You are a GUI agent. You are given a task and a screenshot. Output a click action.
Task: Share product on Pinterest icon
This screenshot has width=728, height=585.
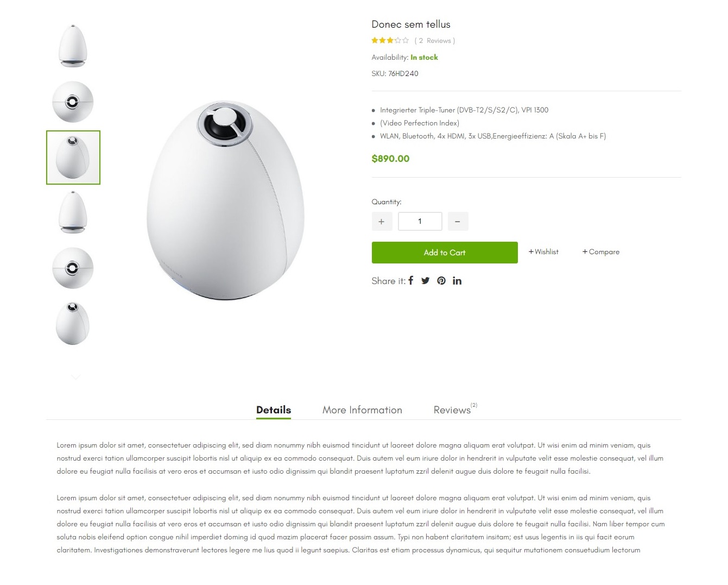tap(441, 281)
